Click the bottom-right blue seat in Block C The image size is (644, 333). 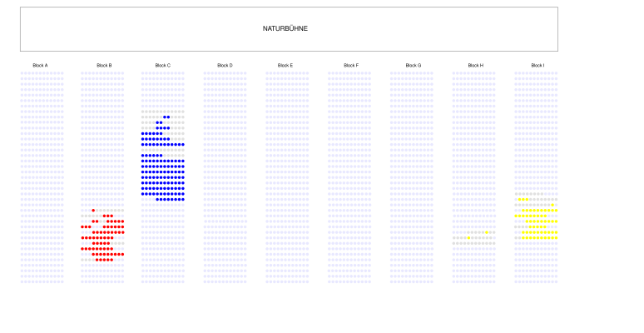[182, 200]
